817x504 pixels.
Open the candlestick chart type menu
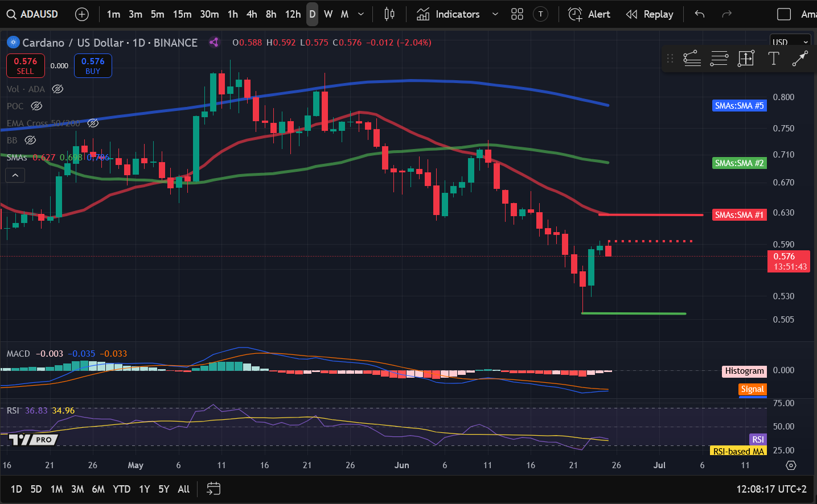pos(389,14)
